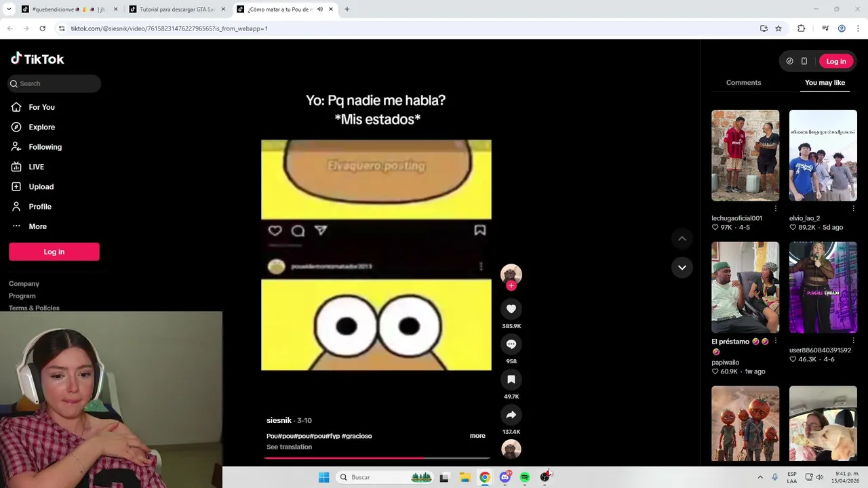Open El préstamo video thumbnail
This screenshot has height=488, width=868.
[x=745, y=287]
